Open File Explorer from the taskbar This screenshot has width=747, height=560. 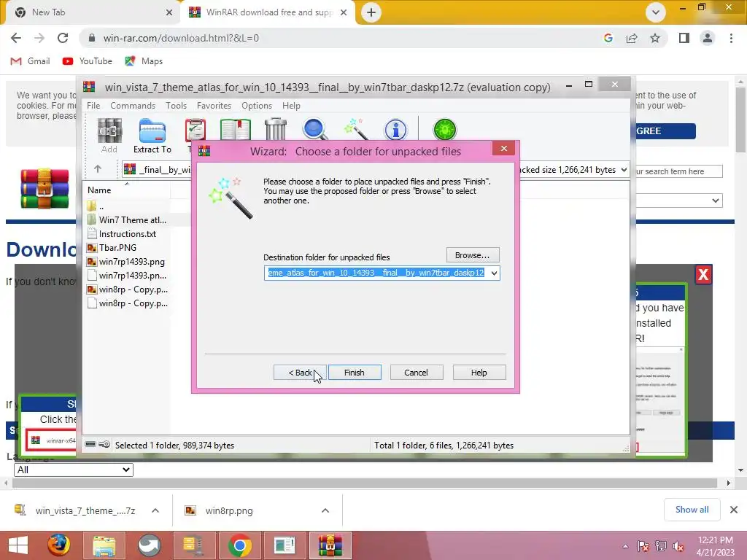coord(104,545)
